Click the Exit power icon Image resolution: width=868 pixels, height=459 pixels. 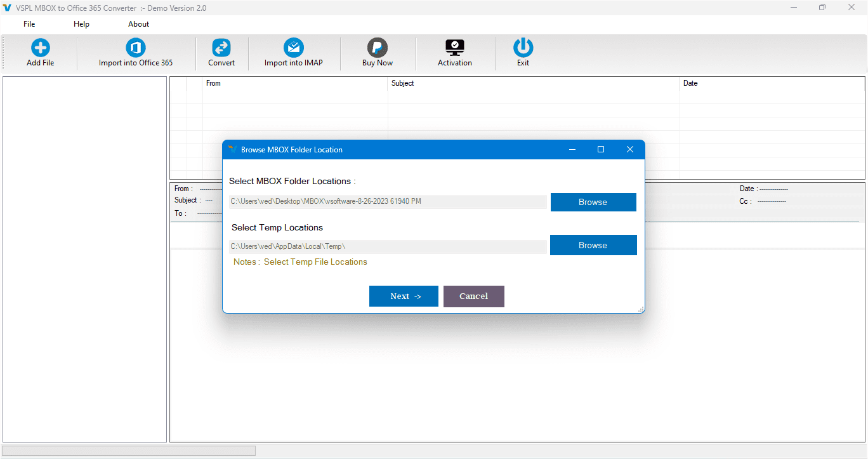[523, 48]
